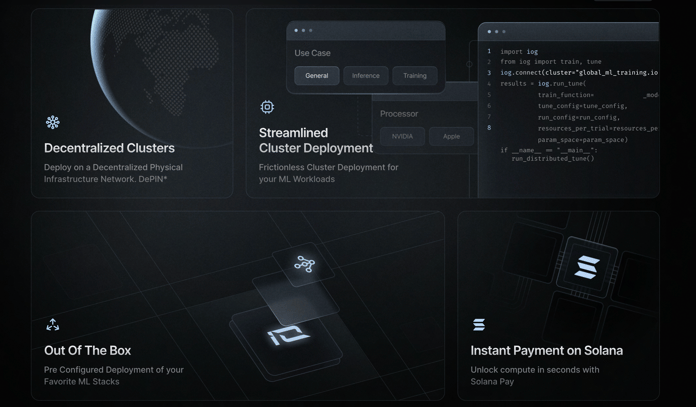The height and width of the screenshot is (407, 696).
Task: Click the code line 'import iog'
Action: [519, 51]
